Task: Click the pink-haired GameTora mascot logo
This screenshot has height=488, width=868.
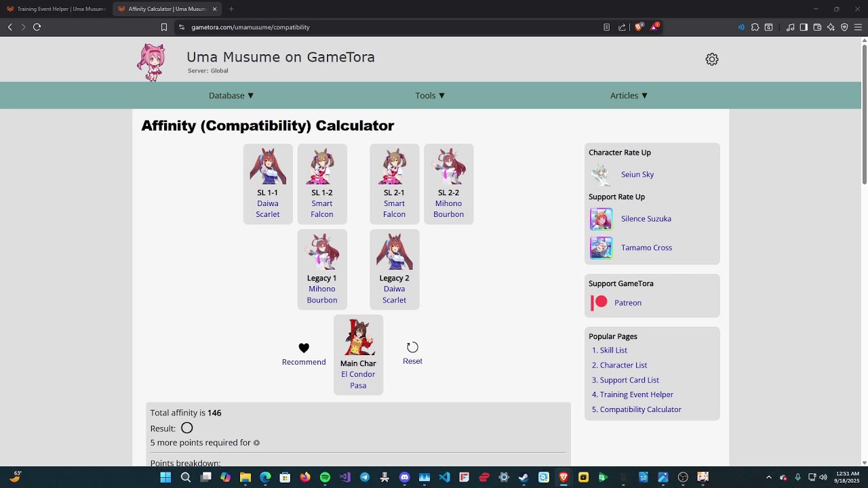Action: (151, 62)
